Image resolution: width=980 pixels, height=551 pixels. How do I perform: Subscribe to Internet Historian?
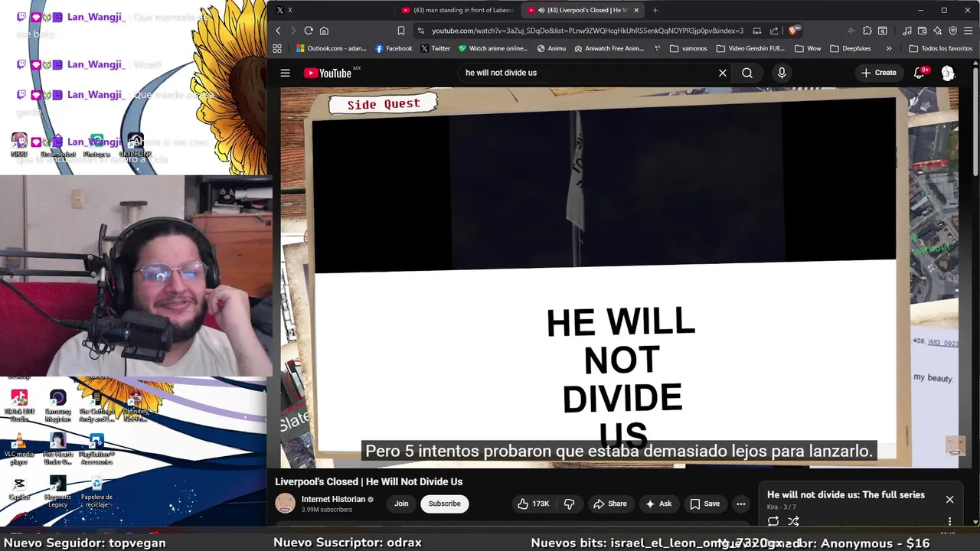pyautogui.click(x=444, y=504)
